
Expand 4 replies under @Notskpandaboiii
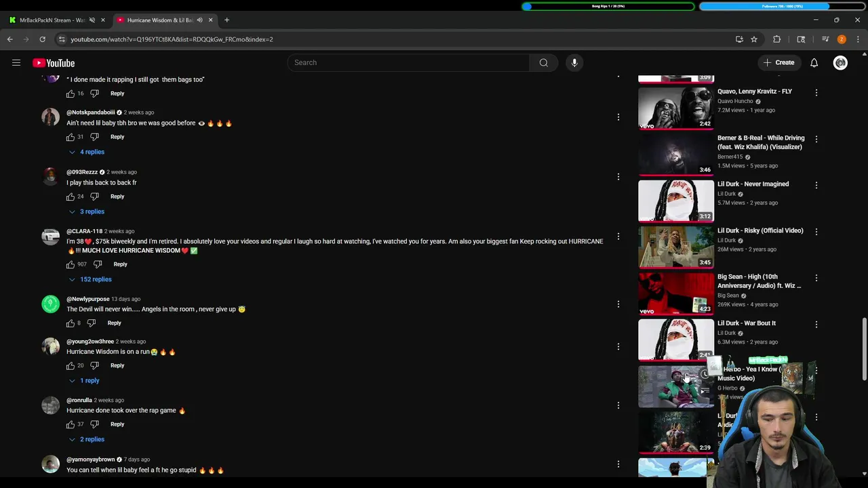coord(87,152)
